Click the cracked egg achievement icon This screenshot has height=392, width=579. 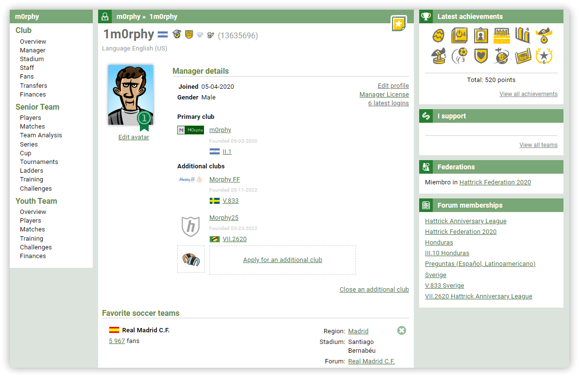pos(438,36)
